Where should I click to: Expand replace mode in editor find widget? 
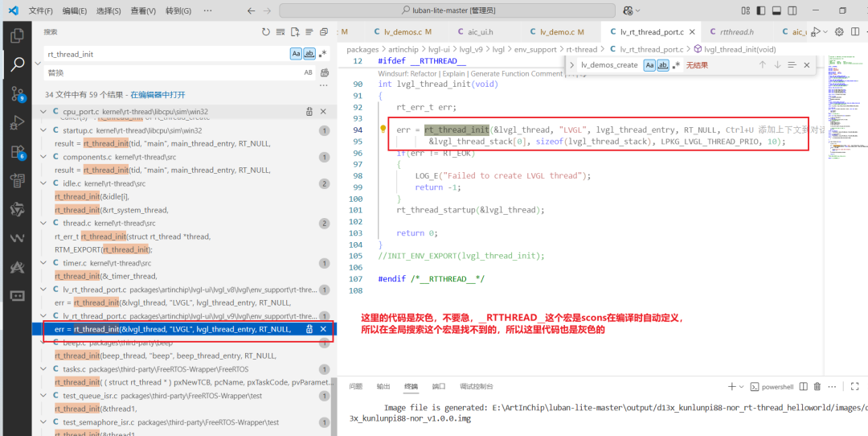pos(571,65)
